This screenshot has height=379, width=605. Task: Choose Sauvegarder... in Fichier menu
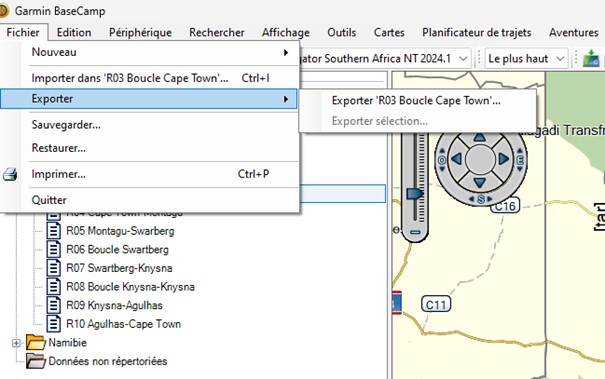(x=150, y=125)
